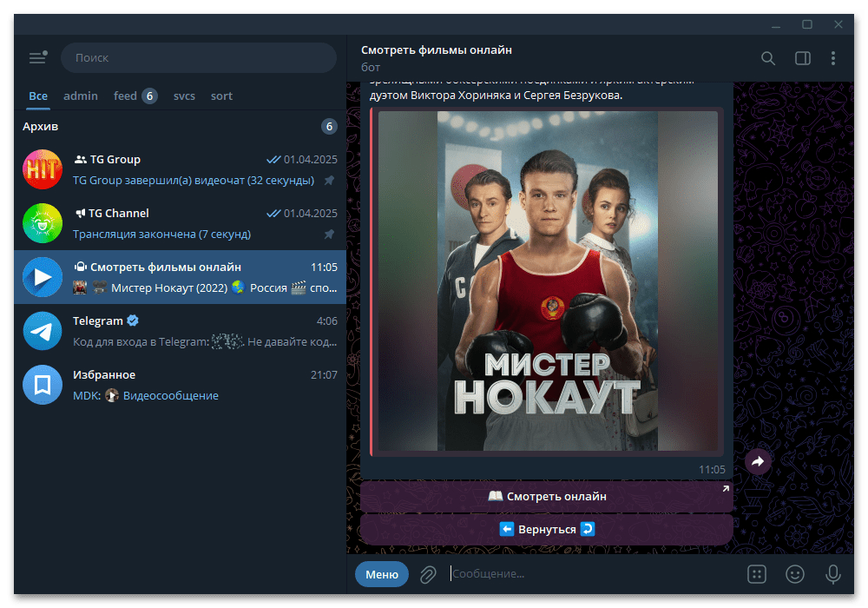
Task: Forward the message with share arrow button
Action: pyautogui.click(x=758, y=461)
